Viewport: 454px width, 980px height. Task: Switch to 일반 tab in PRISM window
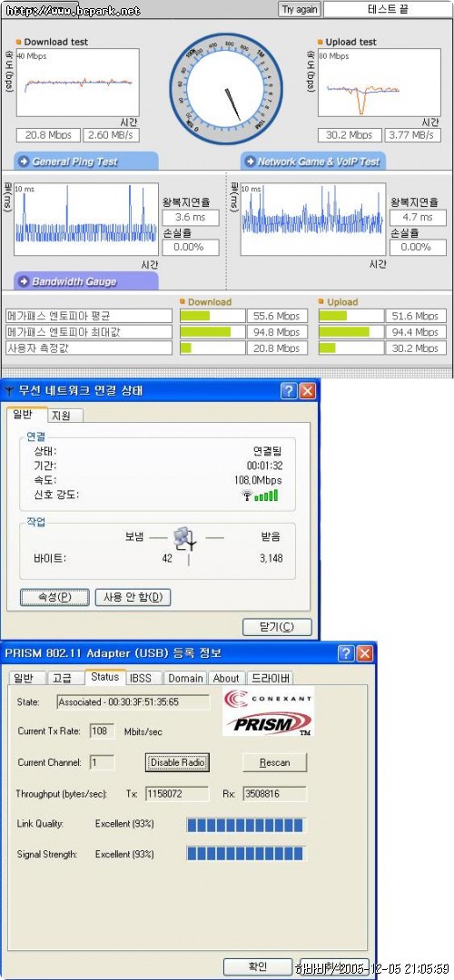27,678
